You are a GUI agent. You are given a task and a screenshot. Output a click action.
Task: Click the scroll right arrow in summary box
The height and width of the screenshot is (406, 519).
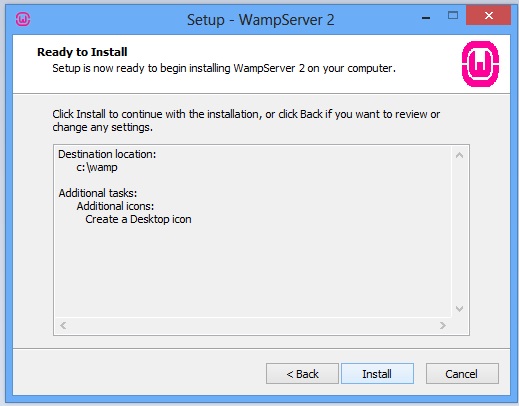pos(443,325)
